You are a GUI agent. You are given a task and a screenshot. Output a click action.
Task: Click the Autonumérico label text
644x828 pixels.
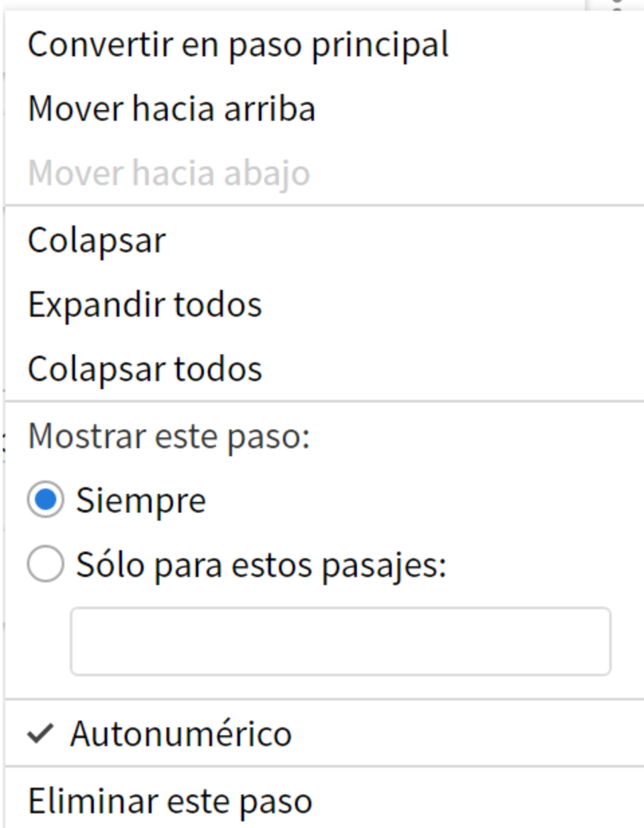tap(181, 733)
